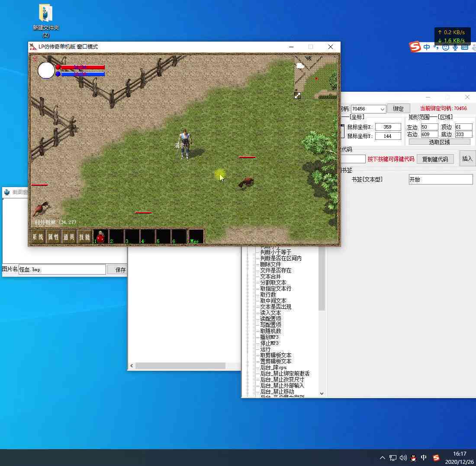Attack the brown chicken near the cursor
Screen dimensions: 476x466
coord(246,183)
